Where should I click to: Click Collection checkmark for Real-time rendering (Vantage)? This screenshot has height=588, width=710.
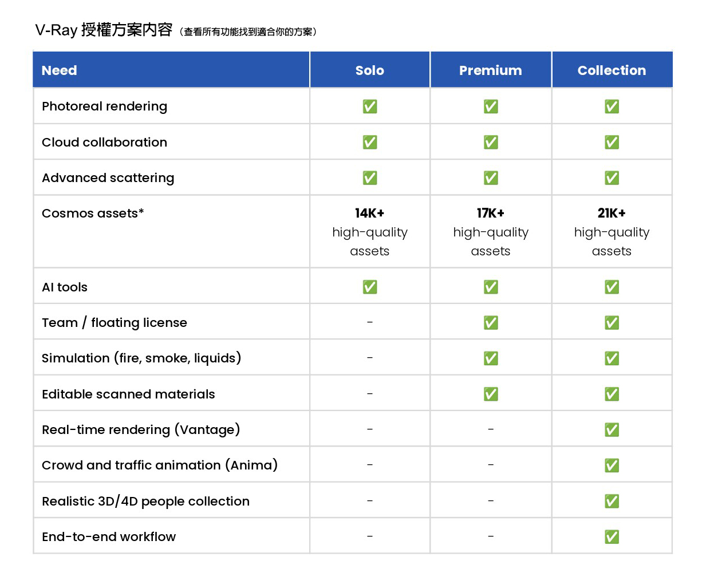point(612,430)
